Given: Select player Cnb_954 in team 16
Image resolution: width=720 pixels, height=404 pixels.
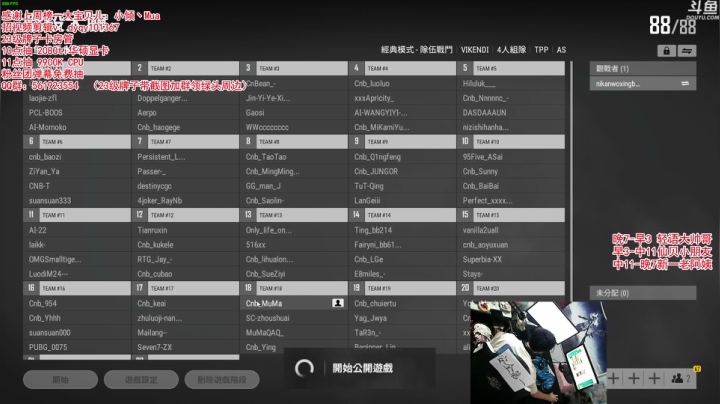Looking at the screenshot, I should (77, 303).
